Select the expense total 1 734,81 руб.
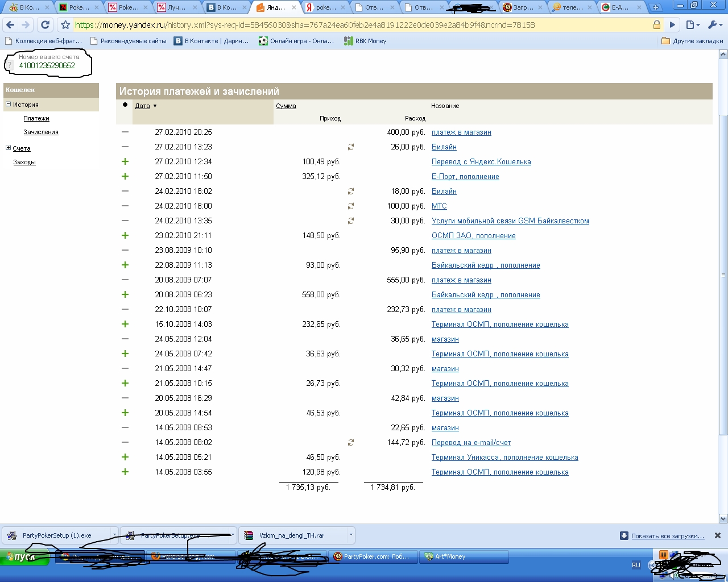The width and height of the screenshot is (728, 582). click(x=393, y=487)
